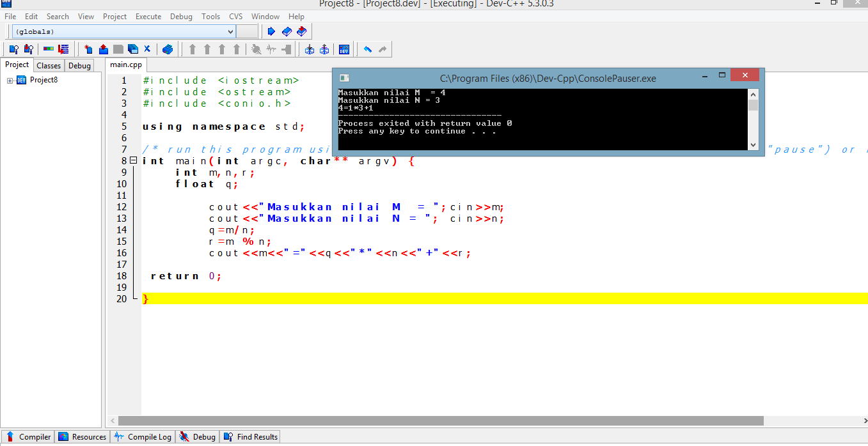This screenshot has width=868, height=446.
Task: Click the 'float q;' code line
Action: pos(207,184)
